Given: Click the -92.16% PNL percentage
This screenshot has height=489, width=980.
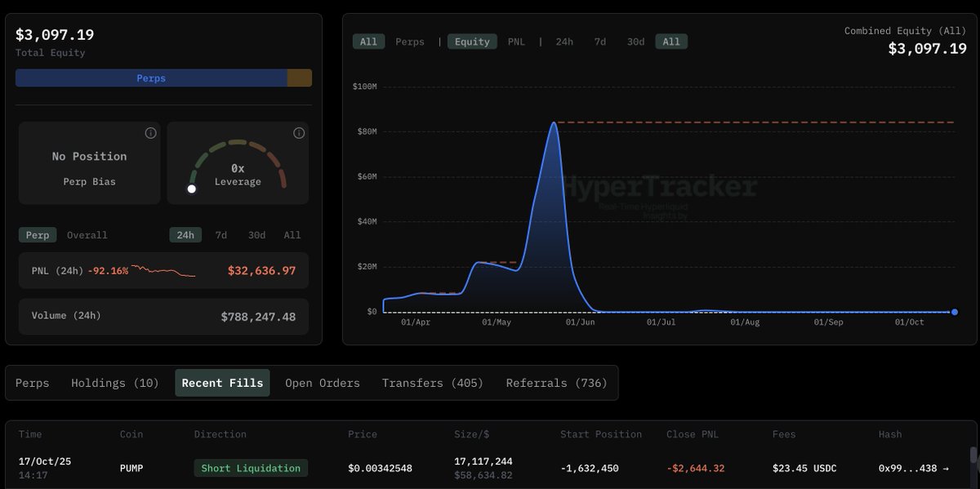Looking at the screenshot, I should (x=108, y=270).
